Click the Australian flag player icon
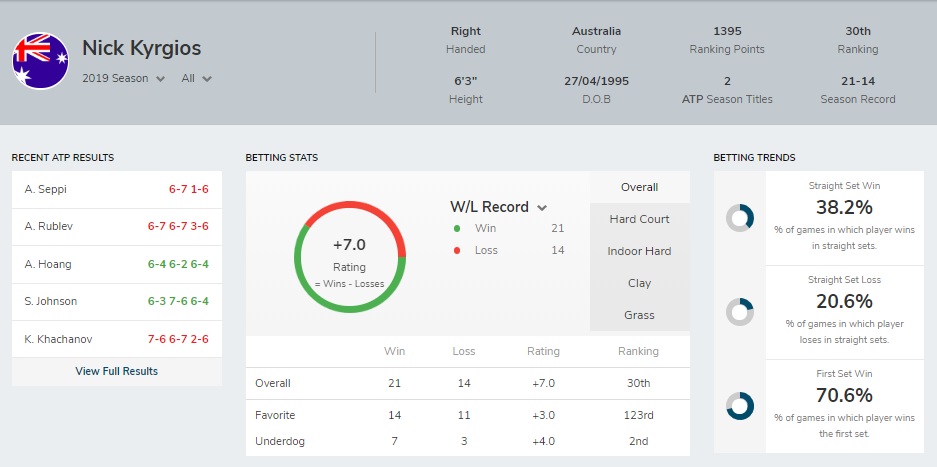937x467 pixels. pyautogui.click(x=41, y=61)
